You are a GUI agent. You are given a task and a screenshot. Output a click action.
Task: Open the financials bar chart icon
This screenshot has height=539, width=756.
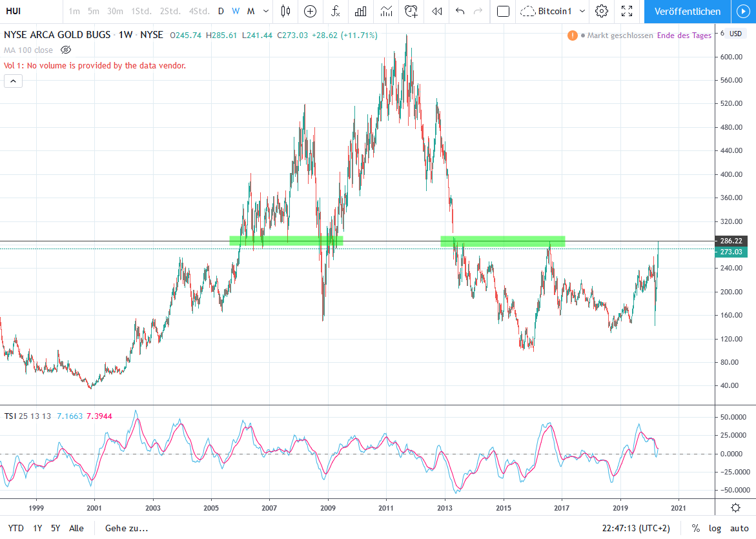coord(361,11)
